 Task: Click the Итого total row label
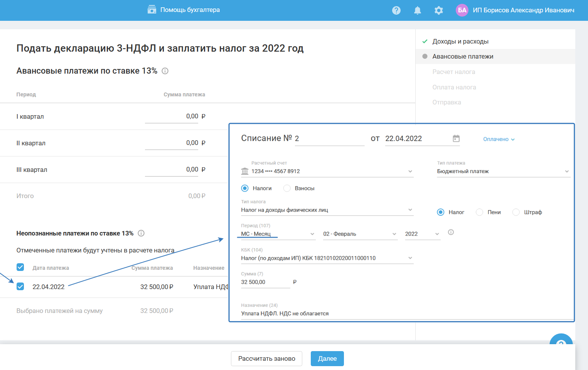[x=25, y=196]
